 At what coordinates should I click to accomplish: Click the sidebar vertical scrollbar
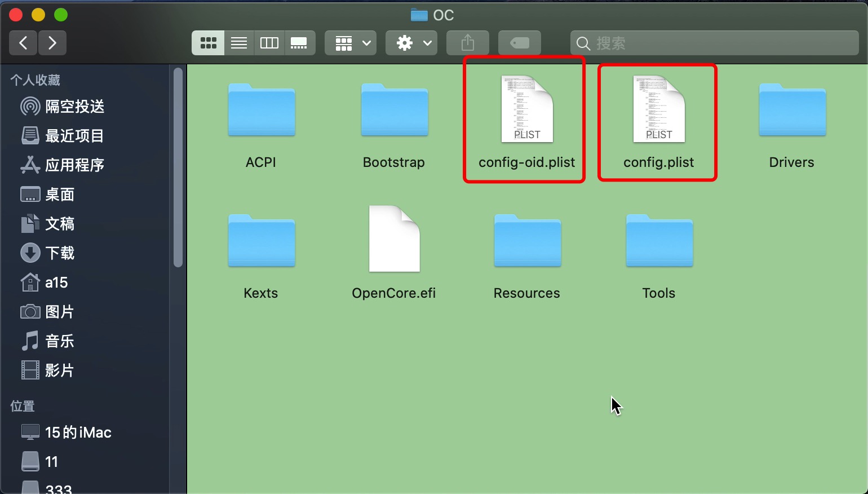pos(178,167)
